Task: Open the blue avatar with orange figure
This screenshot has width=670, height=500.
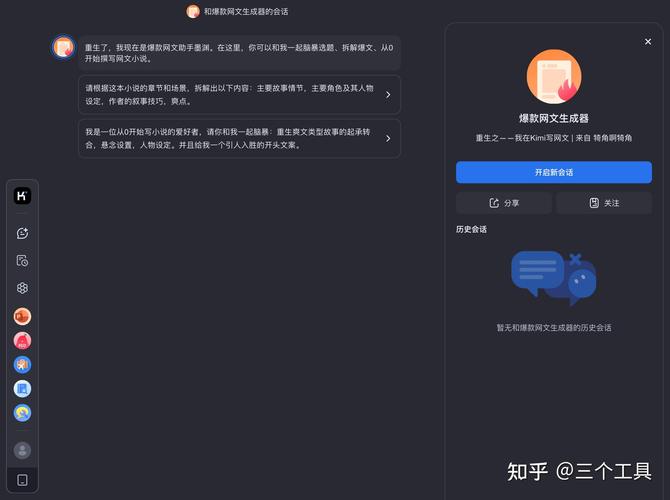Action: pyautogui.click(x=22, y=365)
